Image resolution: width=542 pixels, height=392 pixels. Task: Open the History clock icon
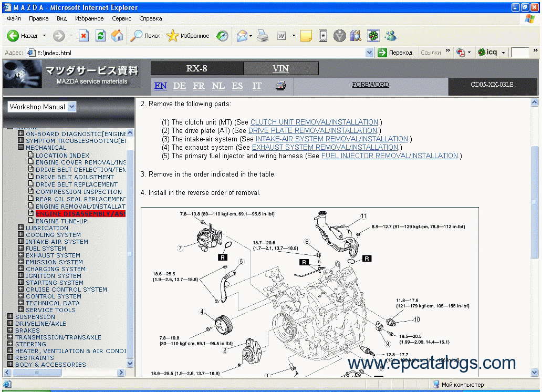click(x=222, y=36)
